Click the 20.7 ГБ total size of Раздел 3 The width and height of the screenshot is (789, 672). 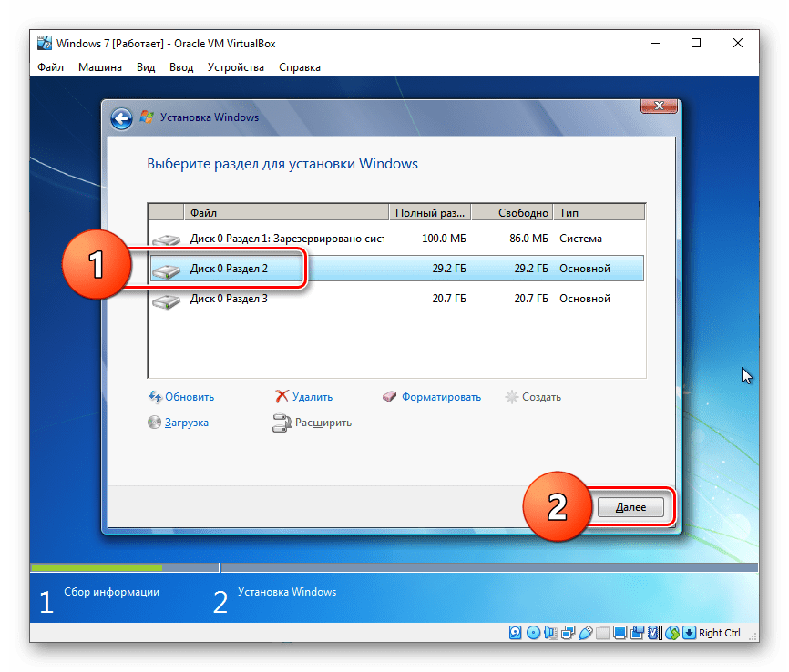pos(449,299)
